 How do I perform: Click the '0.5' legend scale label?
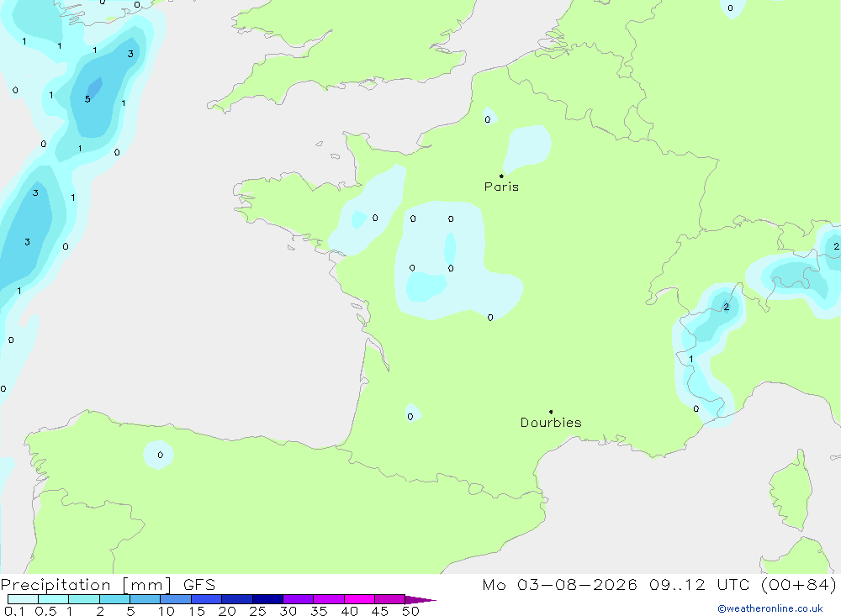(x=45, y=611)
